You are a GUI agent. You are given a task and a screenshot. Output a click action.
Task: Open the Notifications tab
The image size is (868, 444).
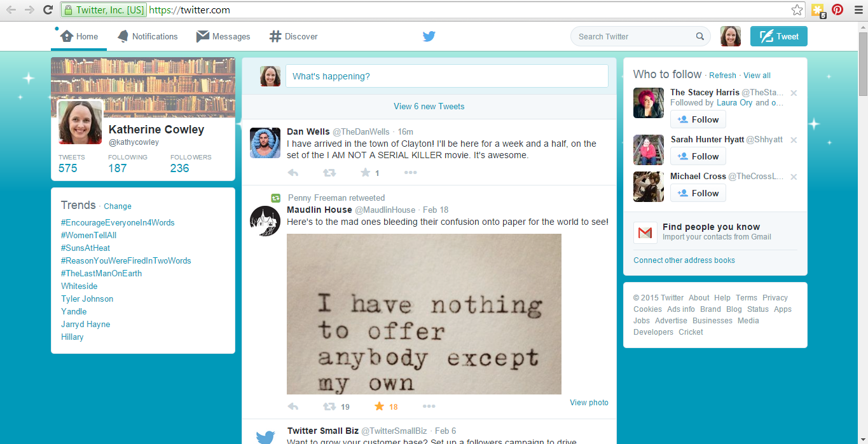point(148,36)
